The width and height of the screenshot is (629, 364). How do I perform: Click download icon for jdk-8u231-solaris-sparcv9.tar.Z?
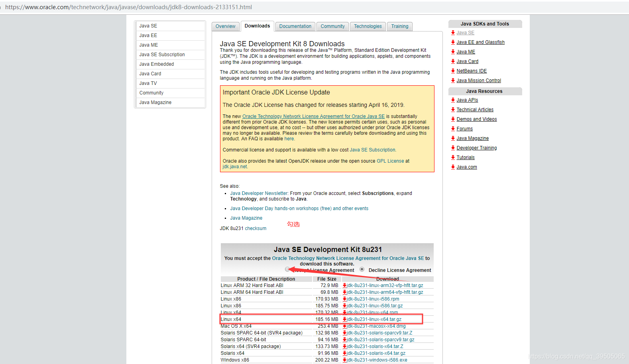pyautogui.click(x=345, y=333)
